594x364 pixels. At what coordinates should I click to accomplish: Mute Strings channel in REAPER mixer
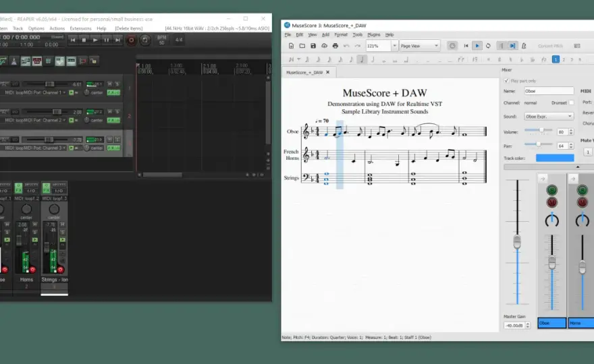pos(63,224)
